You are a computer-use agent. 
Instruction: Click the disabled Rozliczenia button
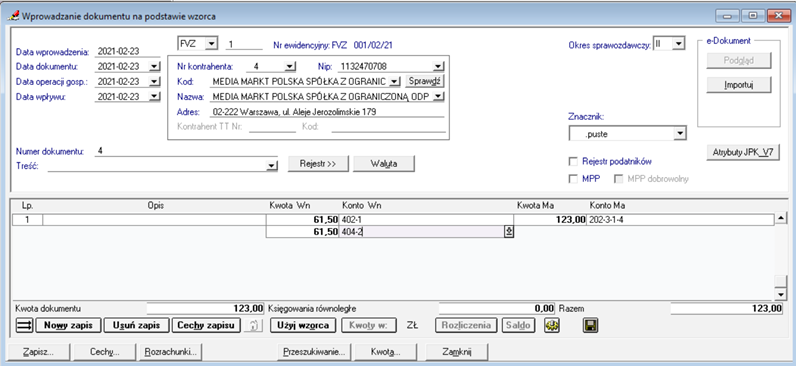467,325
